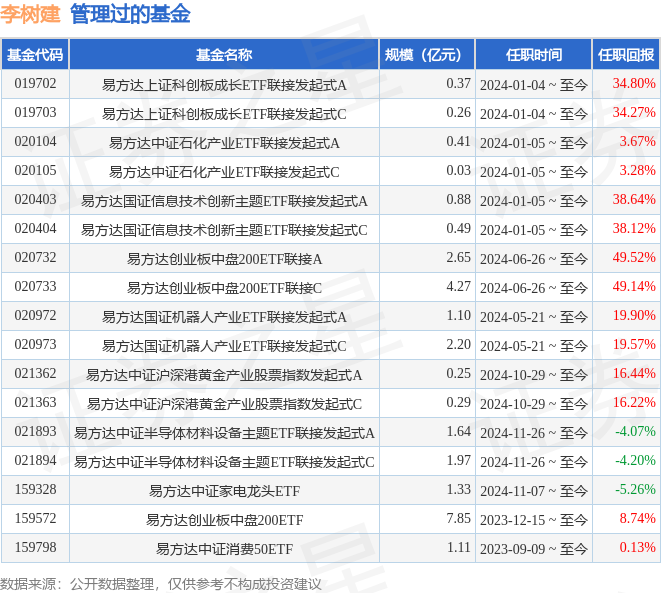Select fund code 159798
661x593 pixels.
pyautogui.click(x=35, y=547)
